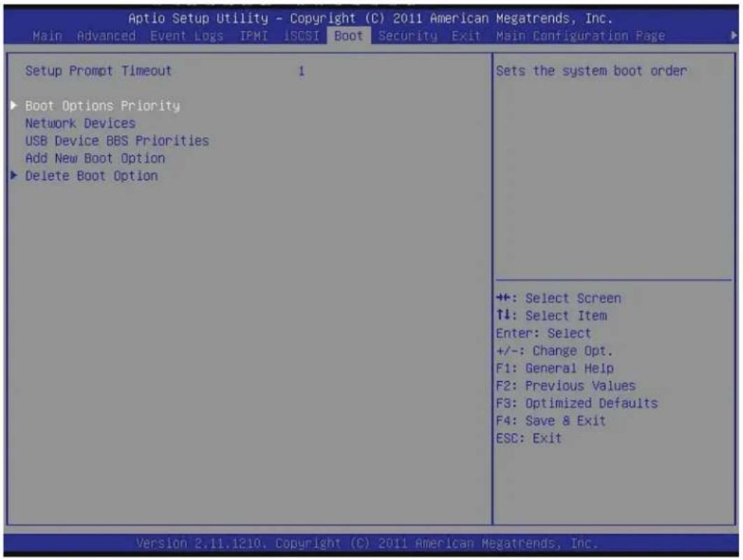Screen dimensions: 743x560
Task: Open USB Device BBS Priorities
Action: (117, 141)
